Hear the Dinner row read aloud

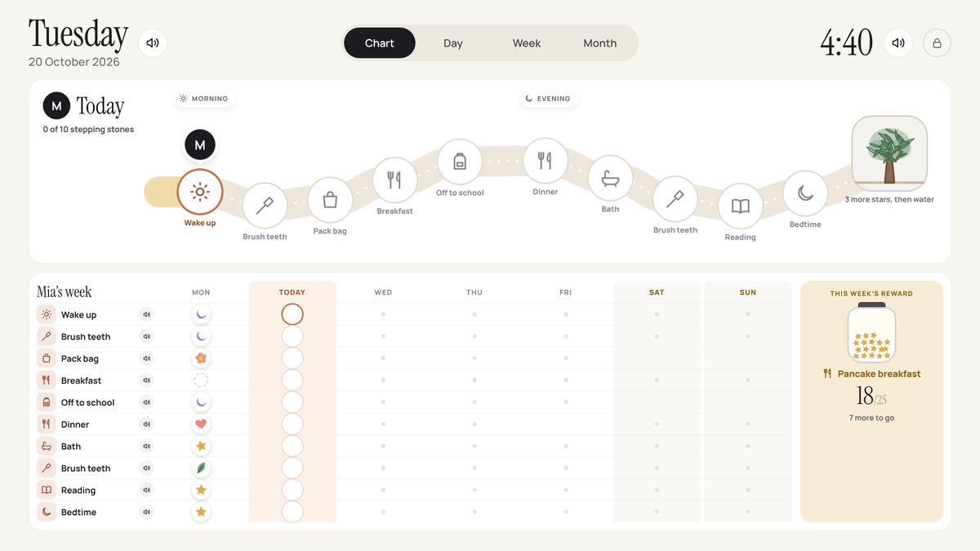click(146, 424)
